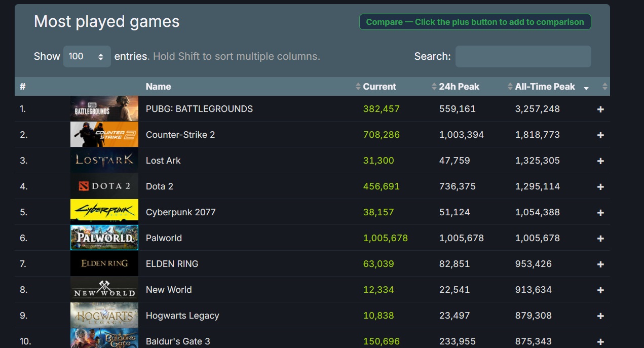Add Baldur's Gate 3 to comparison
The image size is (644, 348).
(x=600, y=341)
